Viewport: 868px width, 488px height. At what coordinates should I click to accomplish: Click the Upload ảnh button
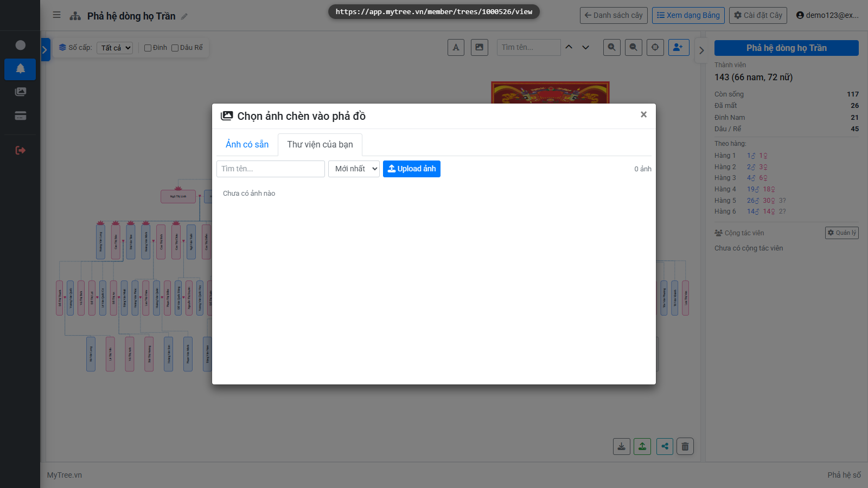(x=412, y=169)
